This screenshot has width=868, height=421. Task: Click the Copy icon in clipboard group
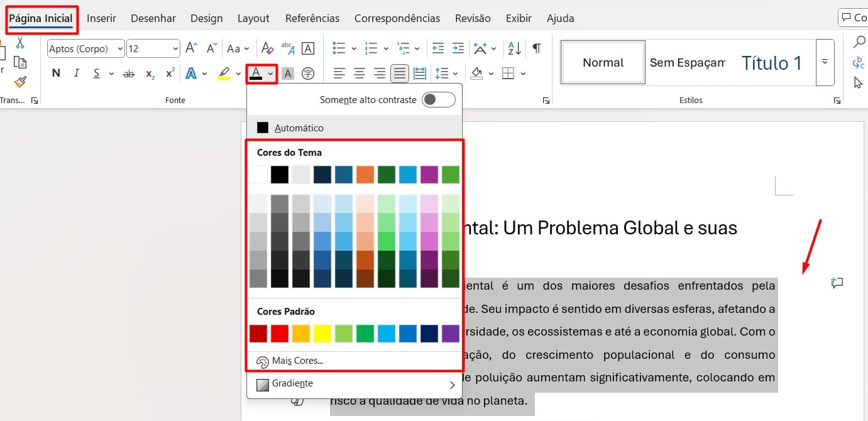click(x=20, y=62)
